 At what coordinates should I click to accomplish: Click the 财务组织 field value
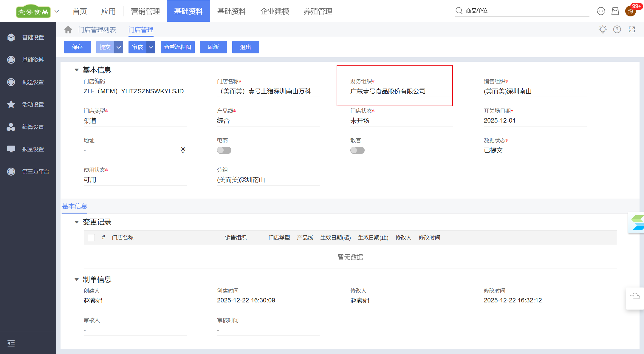point(388,91)
